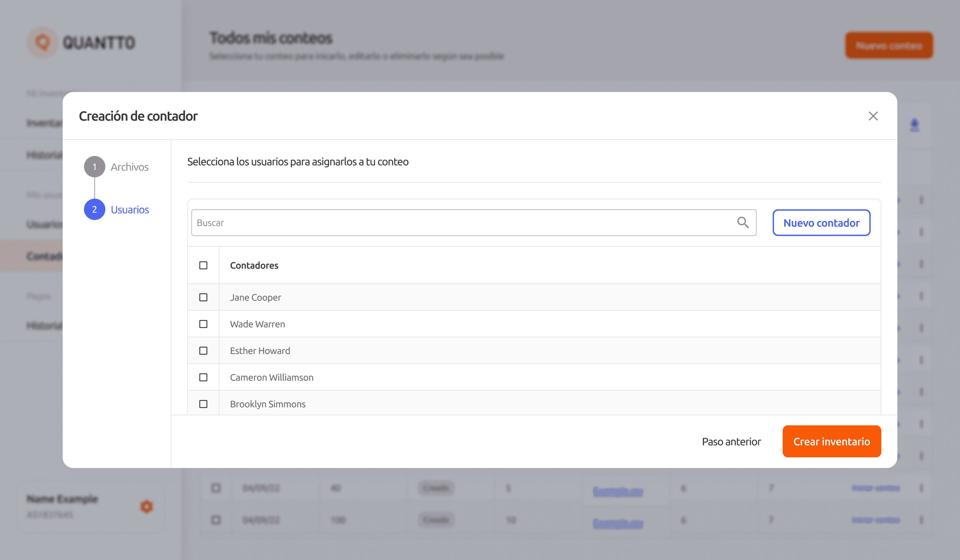Toggle Brooklyn Simmons checkbox
This screenshot has height=560, width=960.
pos(203,404)
